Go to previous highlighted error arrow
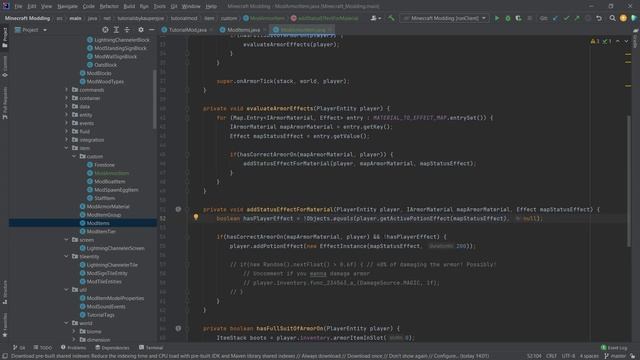The image size is (640, 360). click(618, 41)
